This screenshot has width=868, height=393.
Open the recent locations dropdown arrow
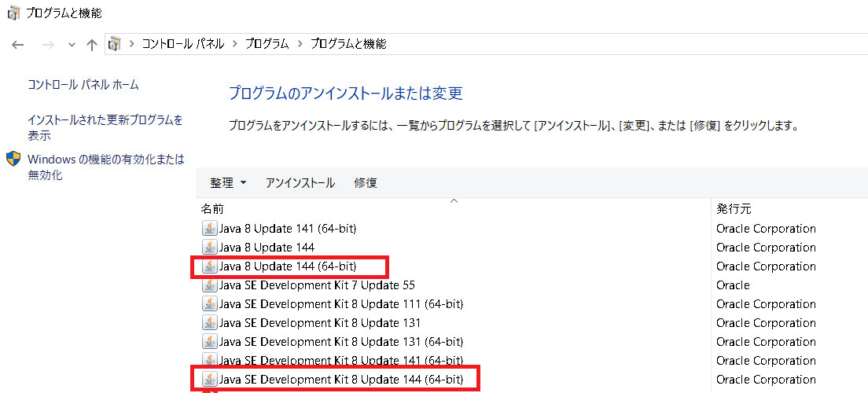coord(72,46)
